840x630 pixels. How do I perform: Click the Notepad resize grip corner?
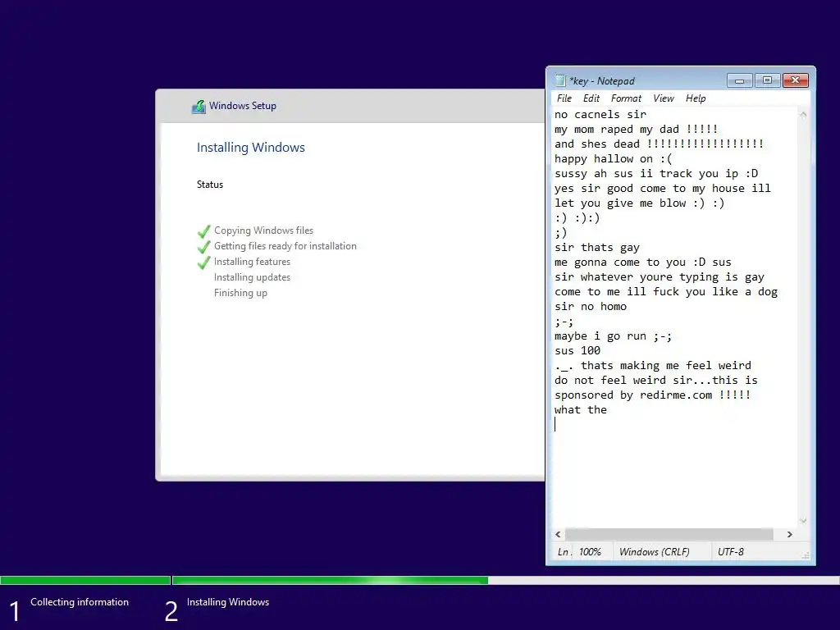click(x=805, y=555)
